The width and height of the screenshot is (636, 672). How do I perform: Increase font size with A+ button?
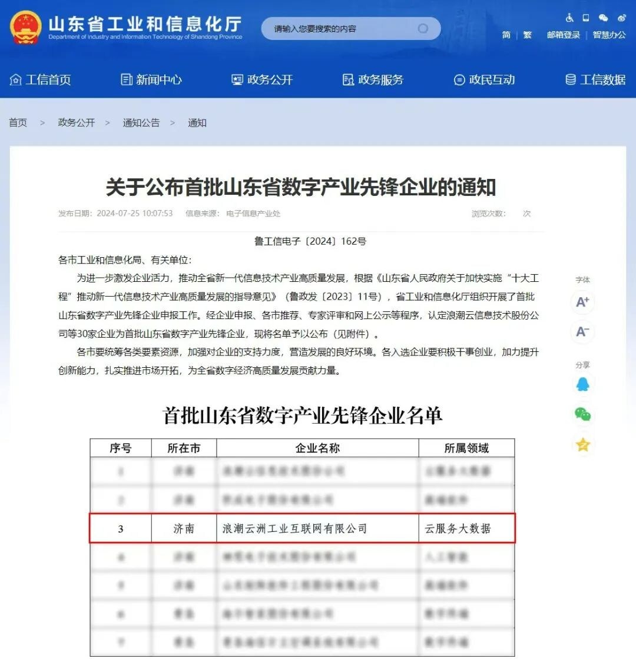582,302
